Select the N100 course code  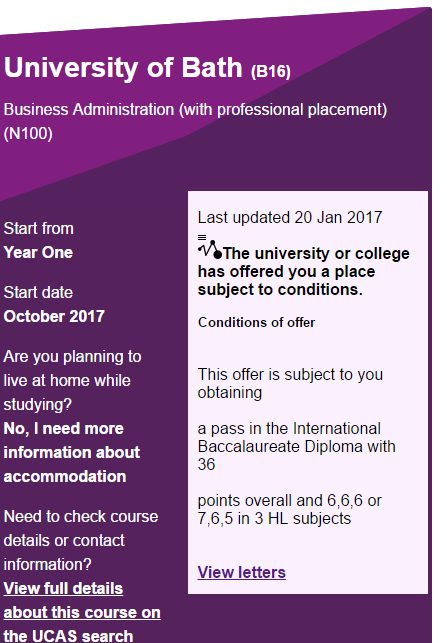coord(28,134)
